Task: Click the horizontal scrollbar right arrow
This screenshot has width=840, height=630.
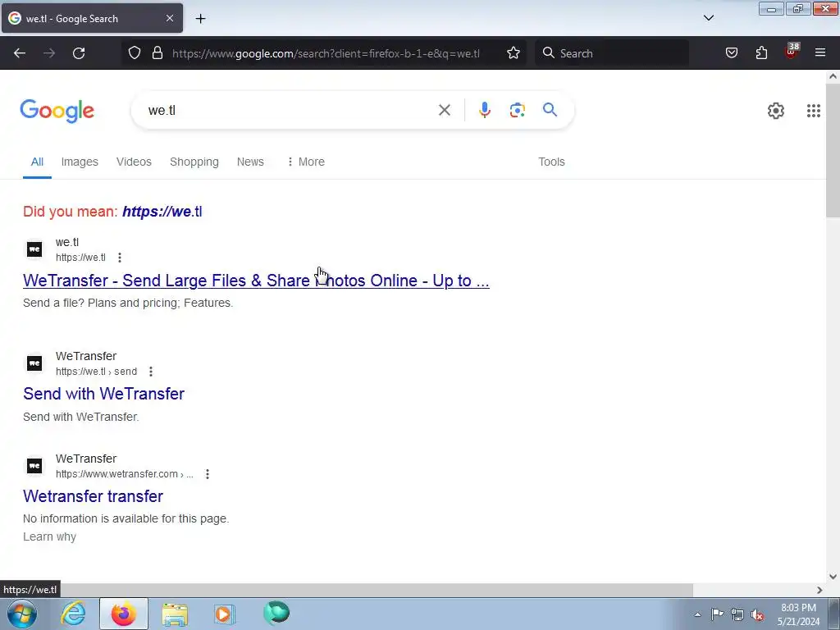Action: pos(819,590)
